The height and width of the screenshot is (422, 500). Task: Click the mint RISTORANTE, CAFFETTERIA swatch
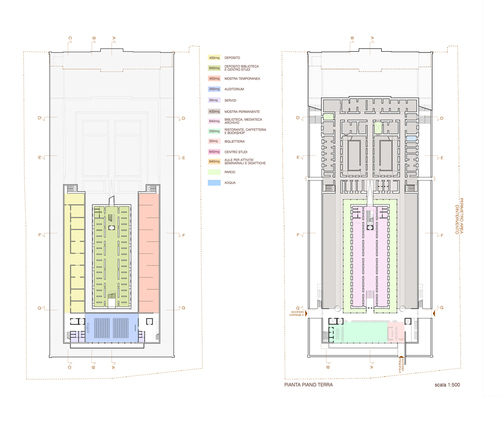(x=214, y=131)
